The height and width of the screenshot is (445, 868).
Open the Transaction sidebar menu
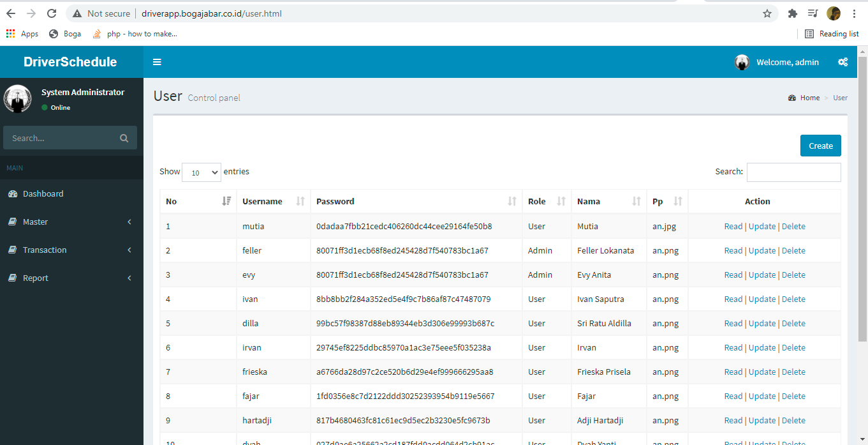click(71, 250)
